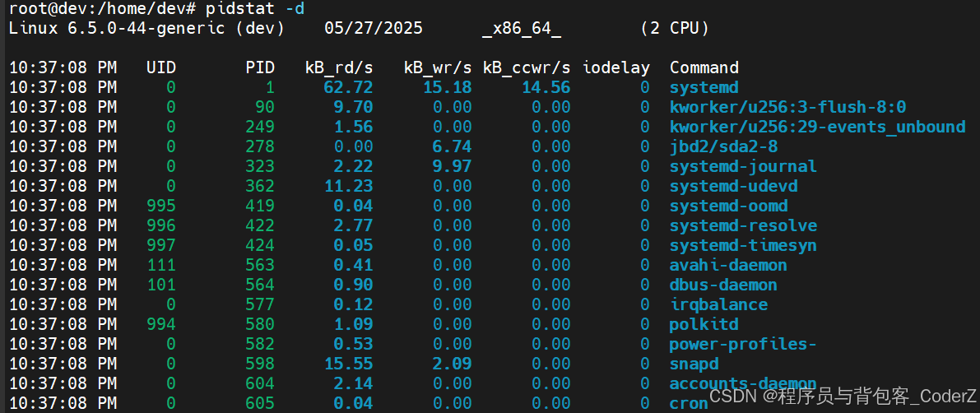Click PID 564

pos(259,285)
